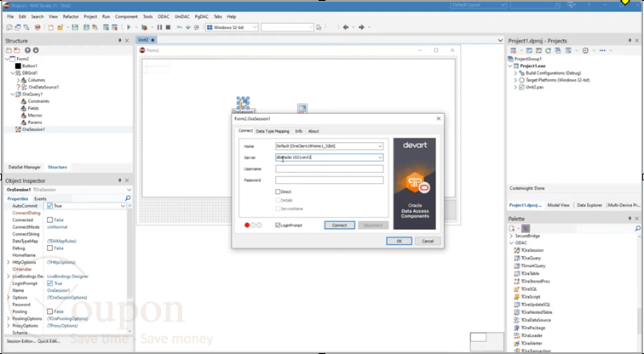Toggle LoginPrompt property checkbox in Object Inspector
The image size is (644, 354).
49,283
